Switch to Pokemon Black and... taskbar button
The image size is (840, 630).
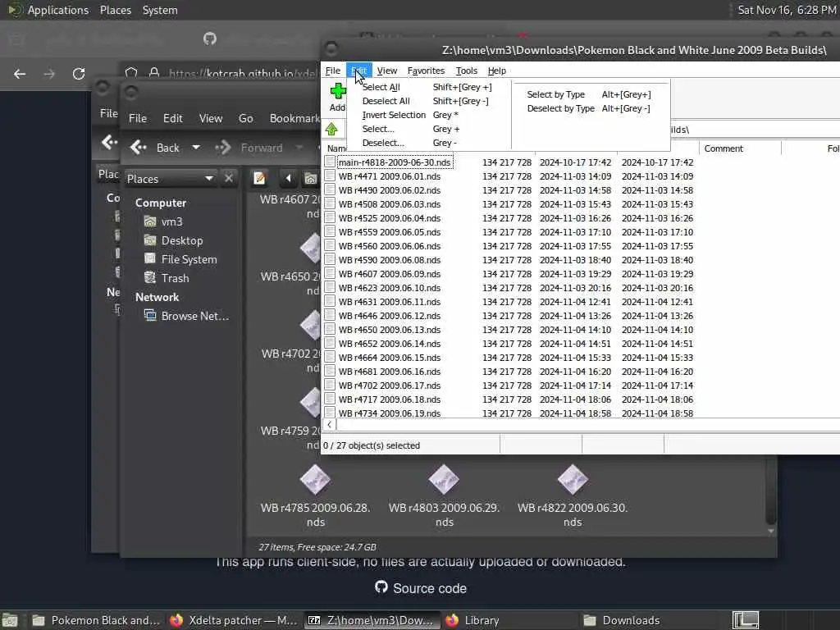[x=95, y=620]
